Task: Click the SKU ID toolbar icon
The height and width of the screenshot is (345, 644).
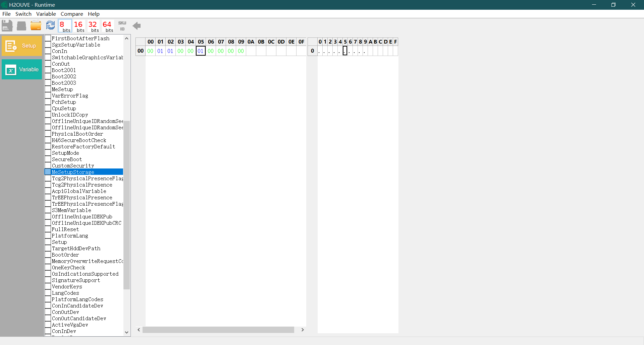Action: (x=122, y=26)
